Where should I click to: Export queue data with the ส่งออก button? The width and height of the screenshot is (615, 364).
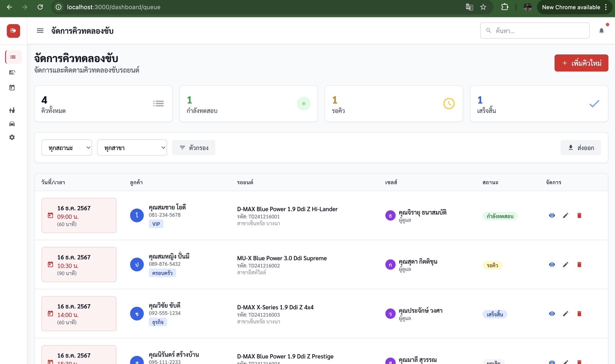click(581, 147)
